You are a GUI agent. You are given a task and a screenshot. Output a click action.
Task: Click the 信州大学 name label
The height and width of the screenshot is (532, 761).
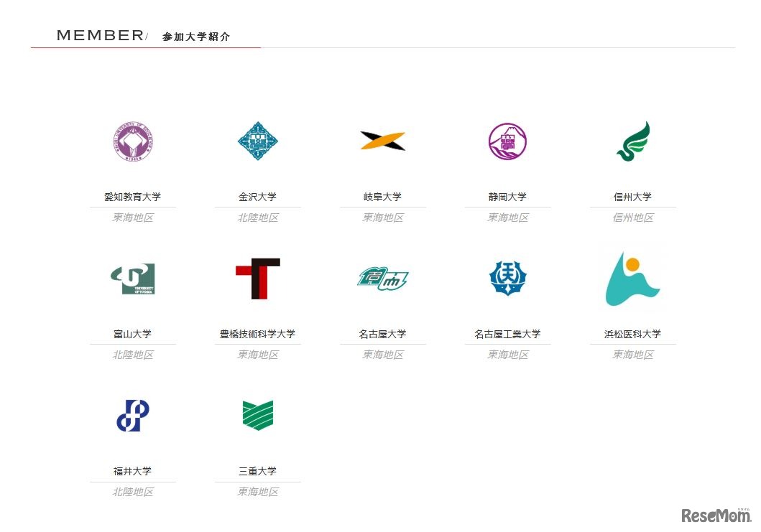point(632,196)
